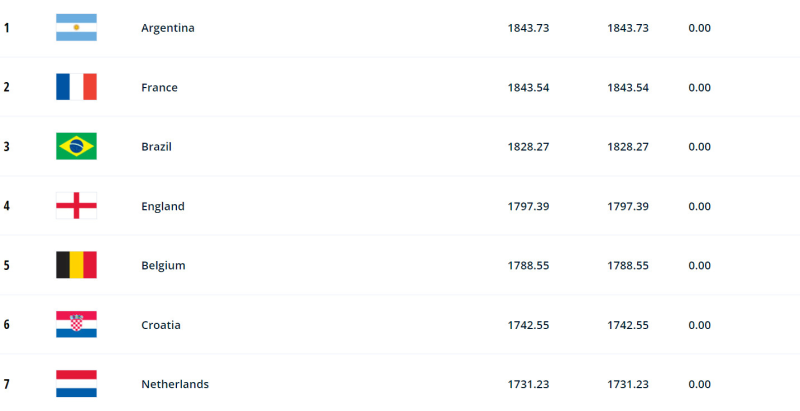Click the France flag icon
The image size is (800, 411).
click(x=76, y=87)
